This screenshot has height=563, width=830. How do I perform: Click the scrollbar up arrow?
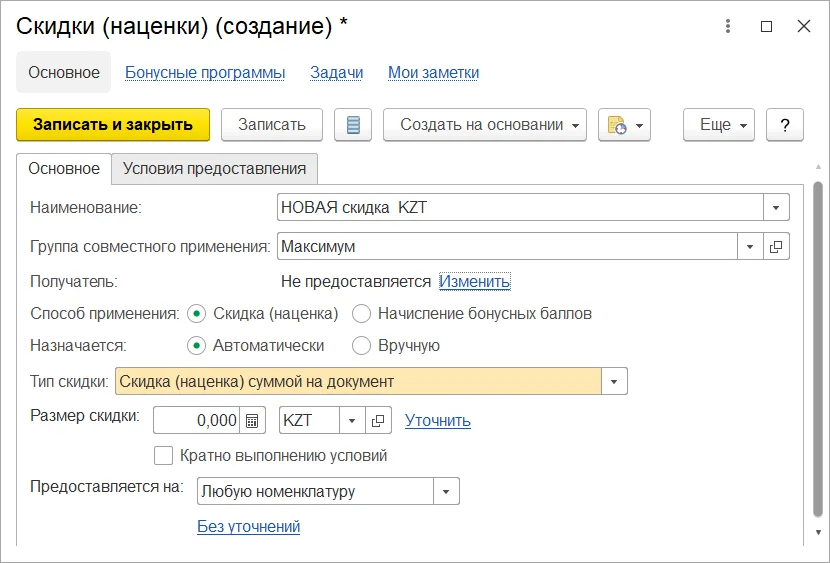point(818,167)
